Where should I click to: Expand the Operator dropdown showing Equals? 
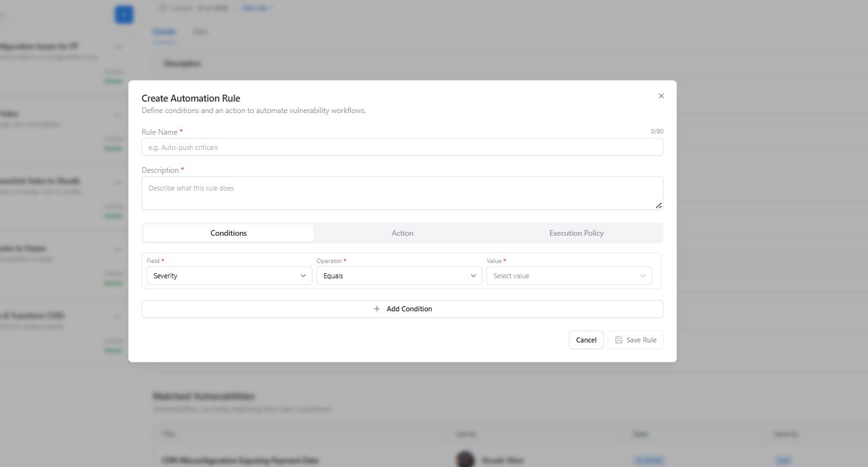(x=399, y=276)
